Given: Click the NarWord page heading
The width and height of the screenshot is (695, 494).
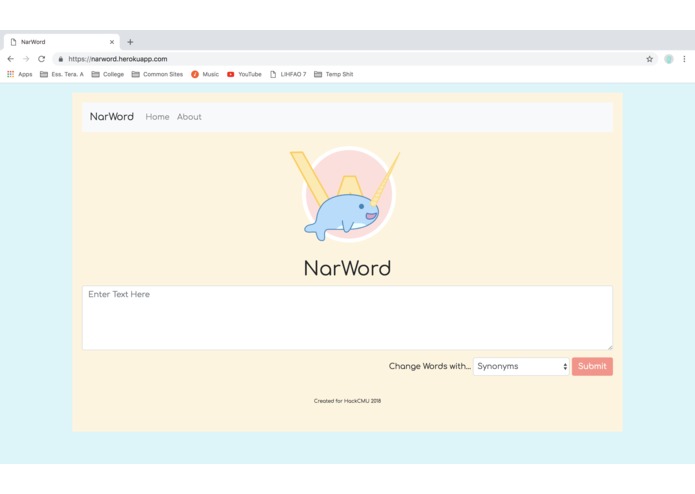Looking at the screenshot, I should (x=348, y=268).
